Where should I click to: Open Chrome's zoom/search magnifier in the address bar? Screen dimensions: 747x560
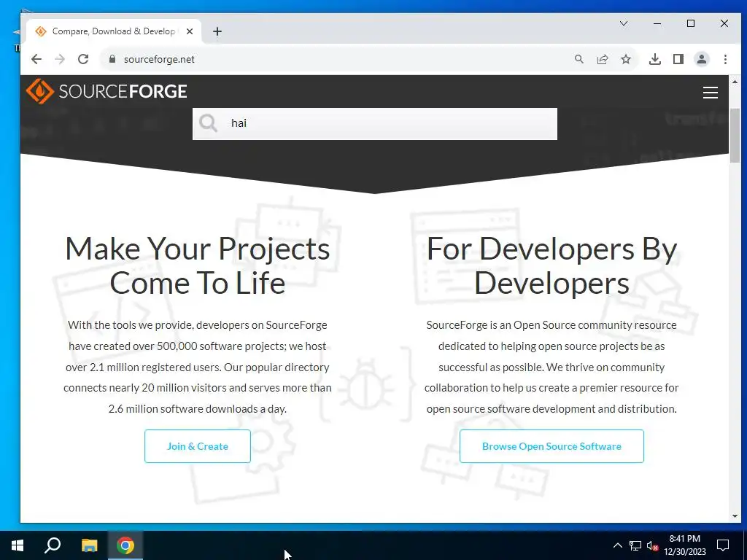[x=578, y=59]
